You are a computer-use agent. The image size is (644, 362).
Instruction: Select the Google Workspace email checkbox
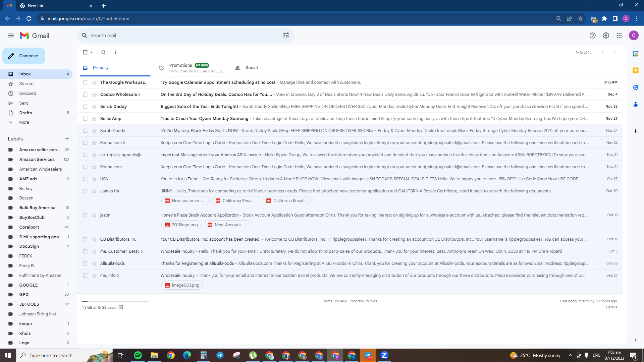tap(85, 82)
